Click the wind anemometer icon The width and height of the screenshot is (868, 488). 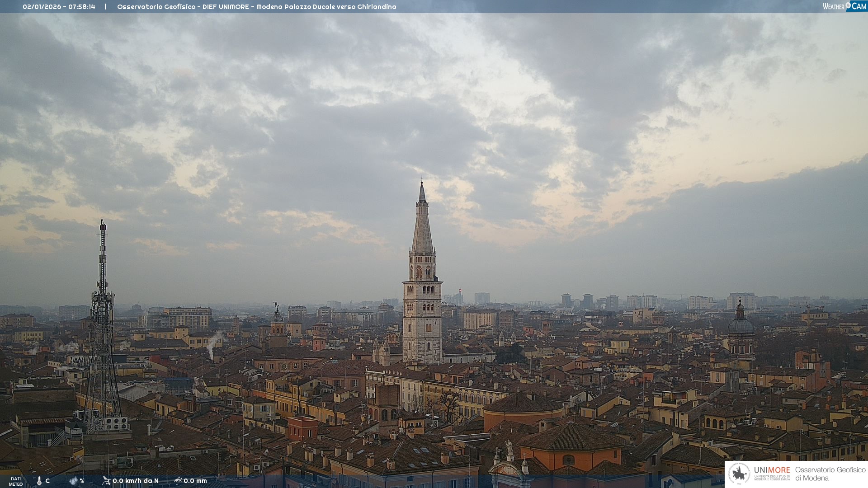click(106, 481)
